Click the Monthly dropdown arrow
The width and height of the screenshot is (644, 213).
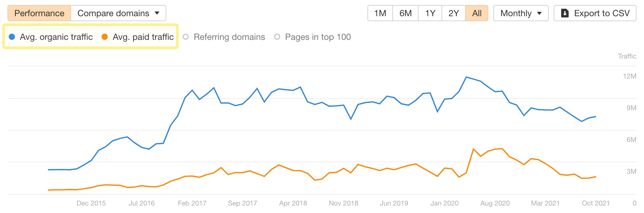(x=539, y=13)
